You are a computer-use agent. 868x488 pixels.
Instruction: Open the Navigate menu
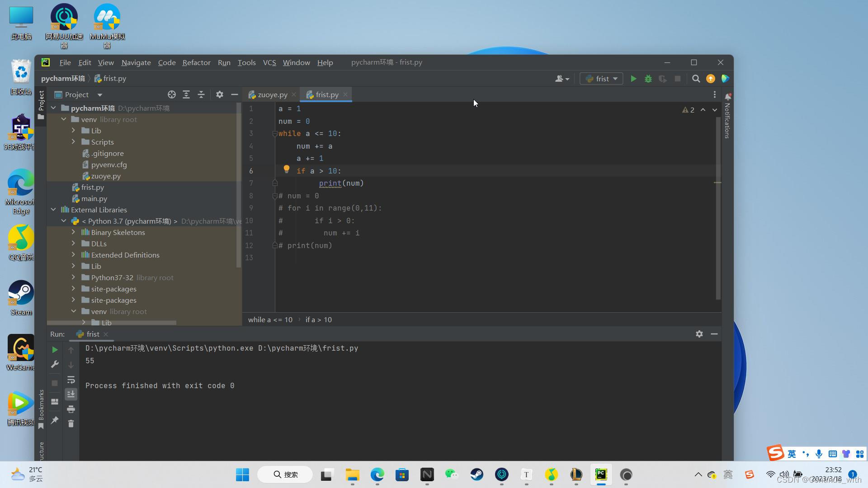point(136,62)
